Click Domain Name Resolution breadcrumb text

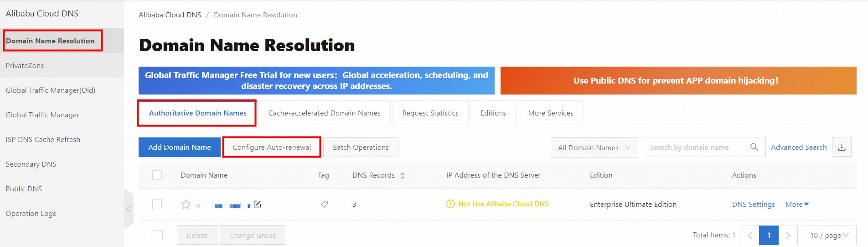tap(255, 15)
